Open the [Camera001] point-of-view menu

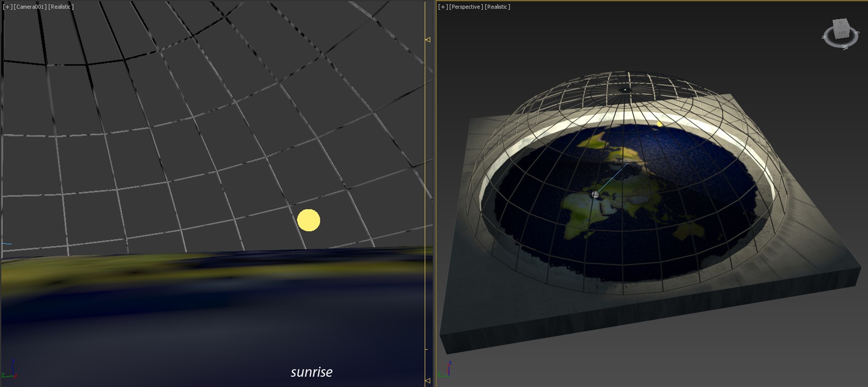(30, 7)
